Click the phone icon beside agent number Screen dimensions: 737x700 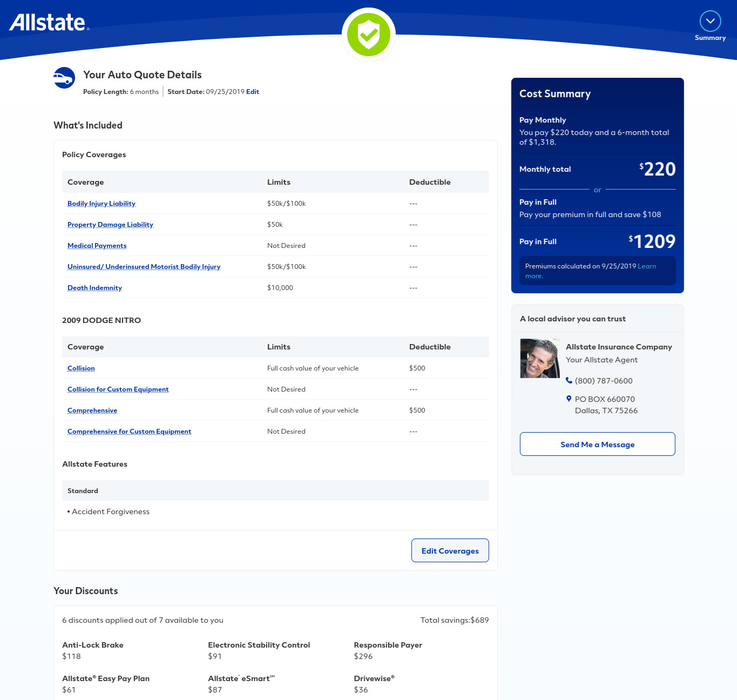click(569, 381)
